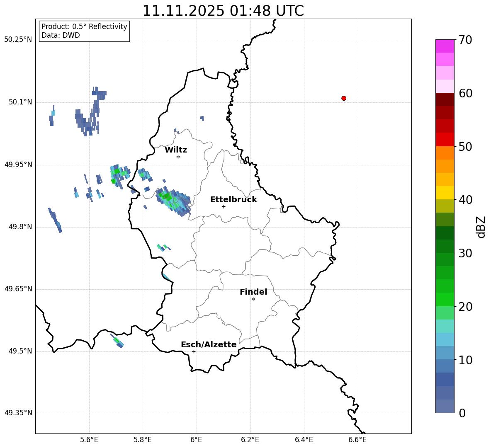The image size is (491, 448).
Task: Click the large green radar echo west of Ettelbruck
Action: tap(173, 201)
